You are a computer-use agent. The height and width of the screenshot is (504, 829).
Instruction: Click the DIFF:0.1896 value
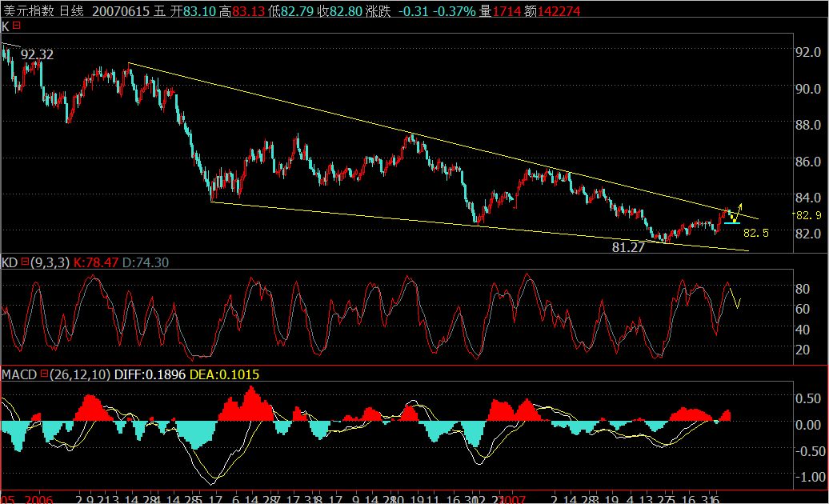[x=150, y=374]
